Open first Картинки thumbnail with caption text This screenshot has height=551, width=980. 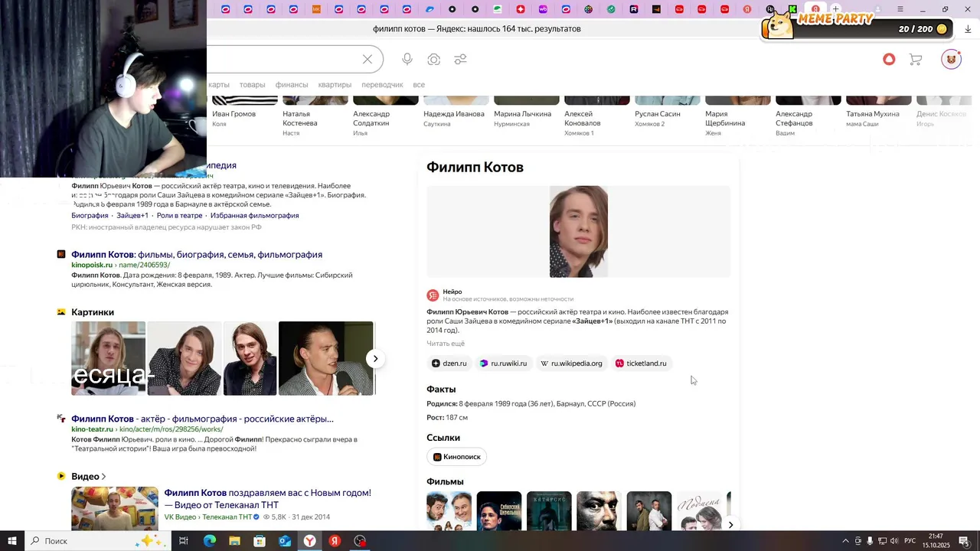(108, 358)
